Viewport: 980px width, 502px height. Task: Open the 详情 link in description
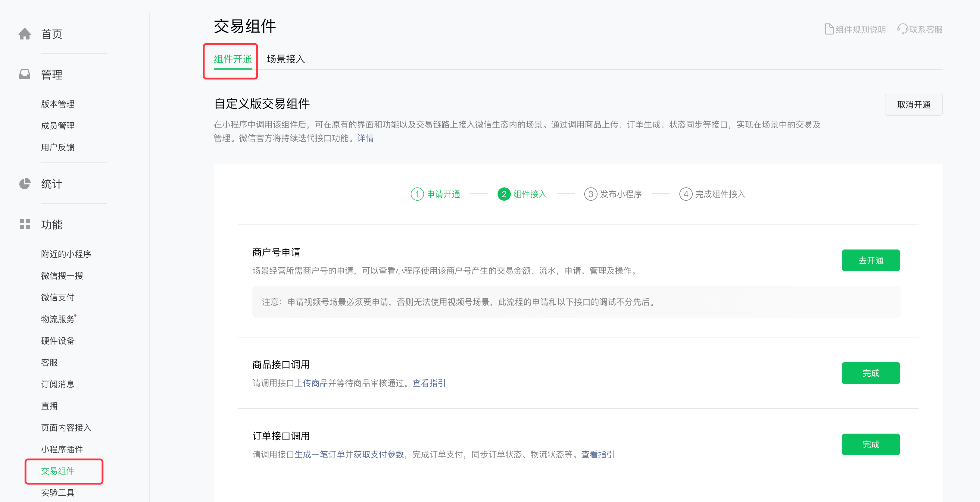(x=365, y=138)
